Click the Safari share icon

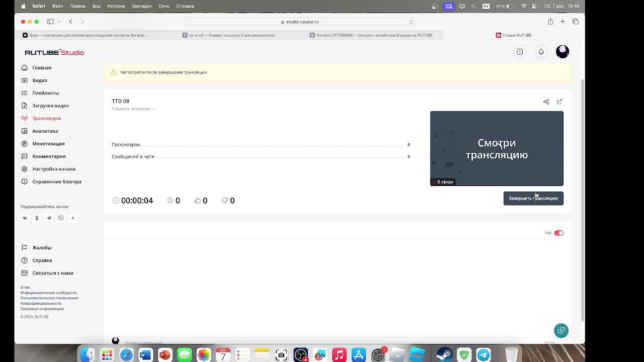pos(550,22)
